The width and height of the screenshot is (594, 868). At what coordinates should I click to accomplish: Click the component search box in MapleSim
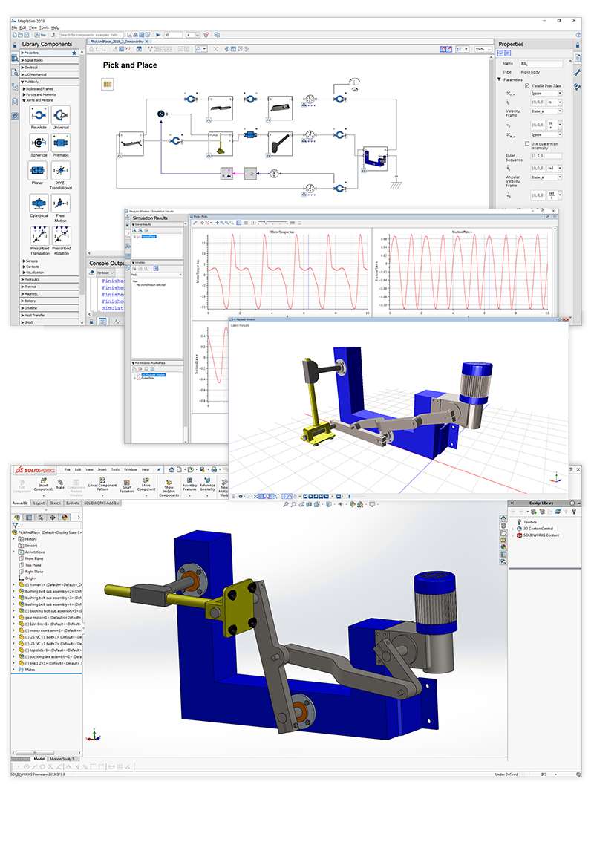click(91, 35)
